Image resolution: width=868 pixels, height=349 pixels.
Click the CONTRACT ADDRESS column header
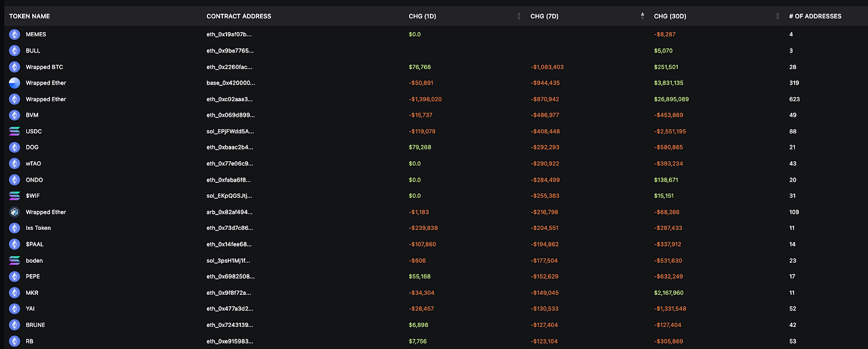pos(238,17)
